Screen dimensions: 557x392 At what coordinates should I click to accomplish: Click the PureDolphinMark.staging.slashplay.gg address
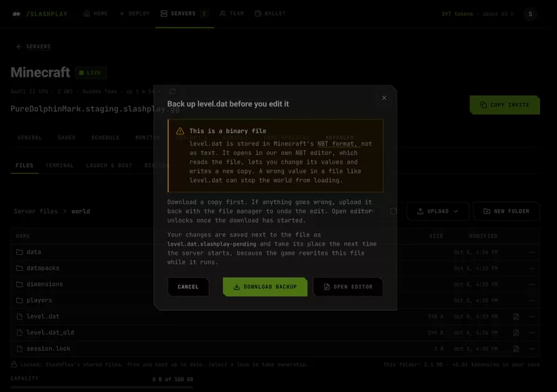[95, 109]
